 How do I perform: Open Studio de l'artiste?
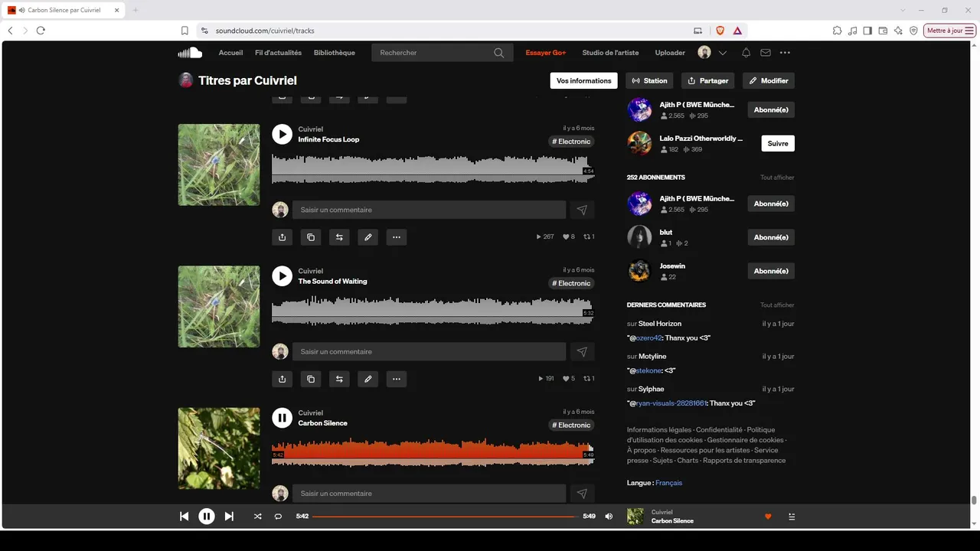pyautogui.click(x=610, y=53)
